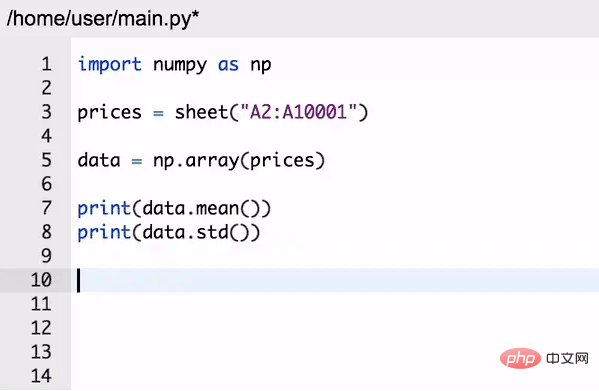This screenshot has width=599, height=391.
Task: Click line number 10 in the gutter
Action: pyautogui.click(x=41, y=280)
